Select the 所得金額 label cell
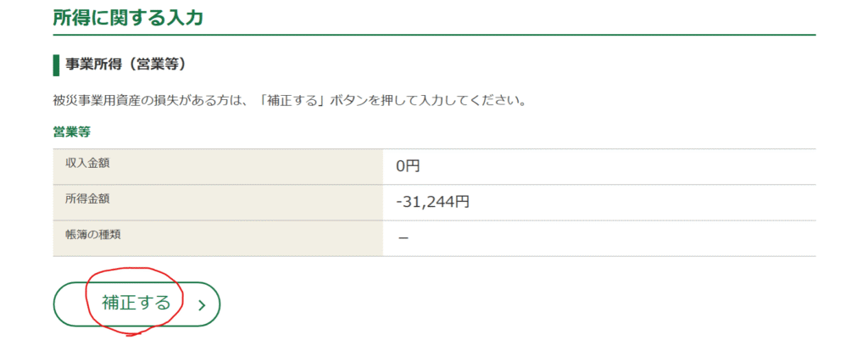The image size is (868, 340). point(87,199)
